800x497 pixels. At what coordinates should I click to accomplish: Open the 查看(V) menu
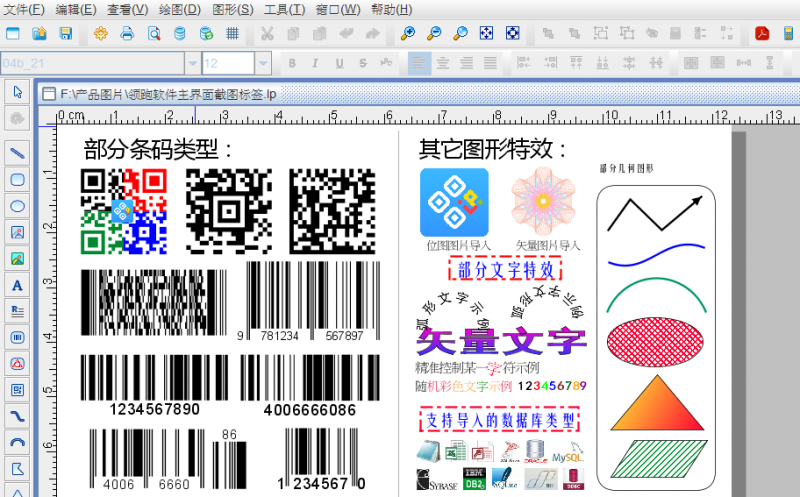click(128, 9)
